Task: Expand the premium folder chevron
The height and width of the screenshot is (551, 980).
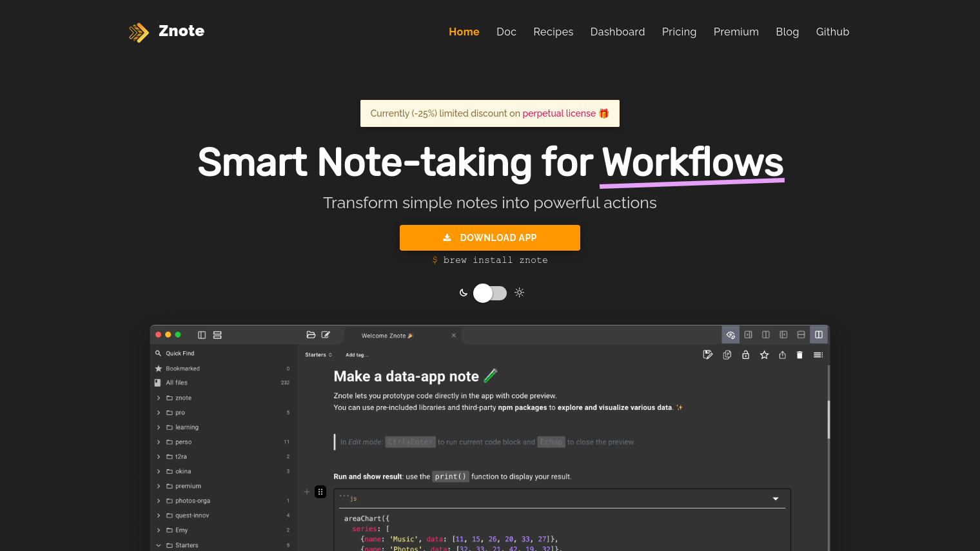Action: [159, 487]
